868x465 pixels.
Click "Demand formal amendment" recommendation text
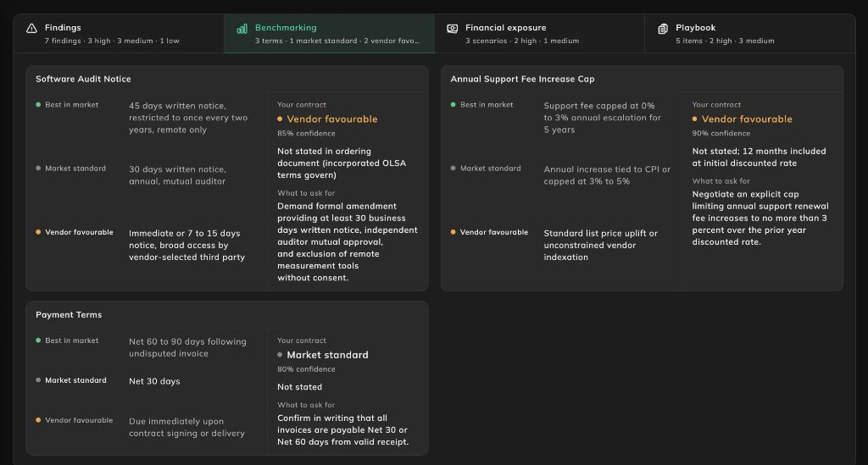click(x=347, y=241)
